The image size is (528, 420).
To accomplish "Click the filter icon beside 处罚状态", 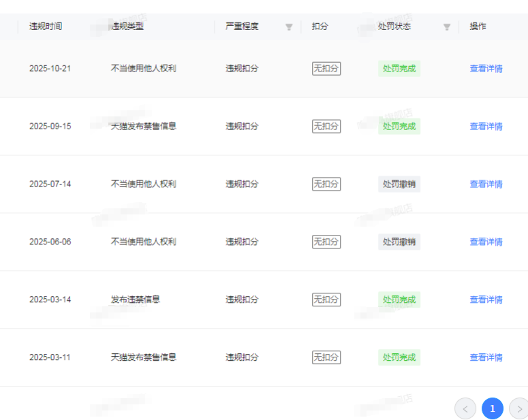I will coord(447,27).
